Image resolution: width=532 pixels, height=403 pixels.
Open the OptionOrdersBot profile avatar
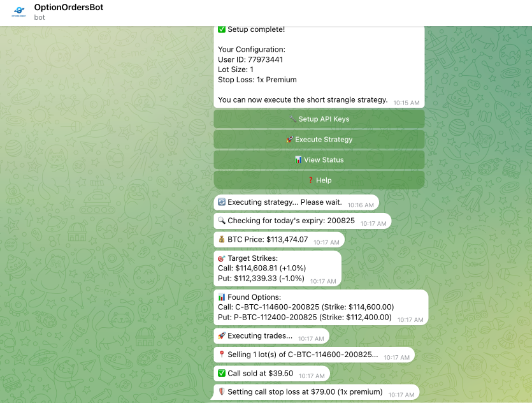pyautogui.click(x=18, y=12)
